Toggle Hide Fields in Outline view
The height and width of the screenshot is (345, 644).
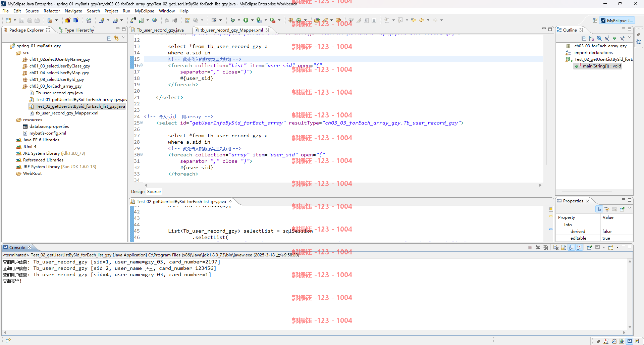point(599,38)
